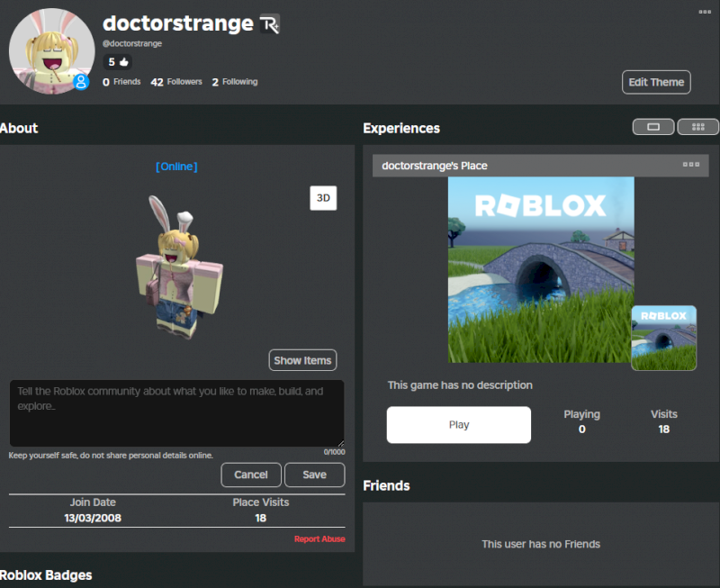Viewport: 720px width, 588px height.
Task: Click the doctorstrange's Place title
Action: (x=435, y=166)
